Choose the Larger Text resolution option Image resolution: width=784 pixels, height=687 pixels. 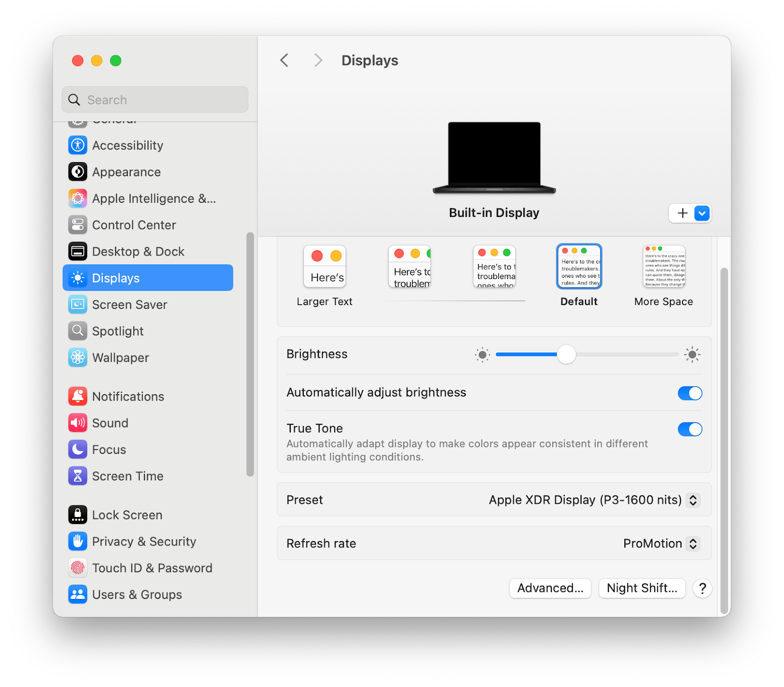coord(324,276)
